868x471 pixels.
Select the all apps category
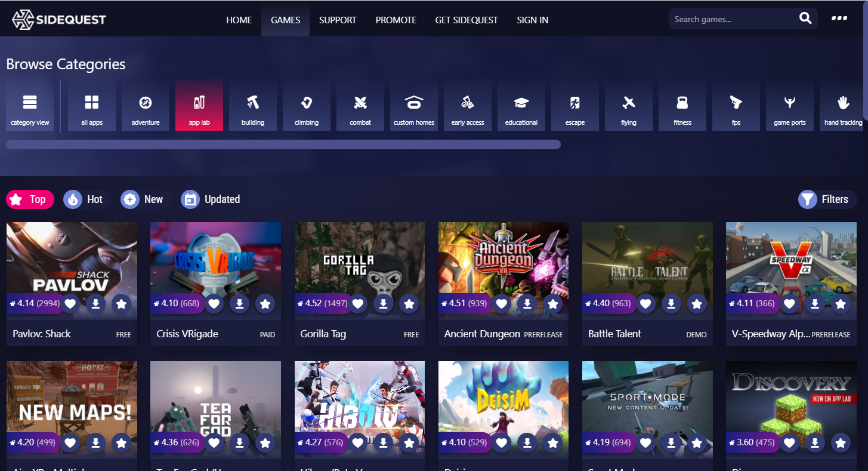[x=92, y=105]
